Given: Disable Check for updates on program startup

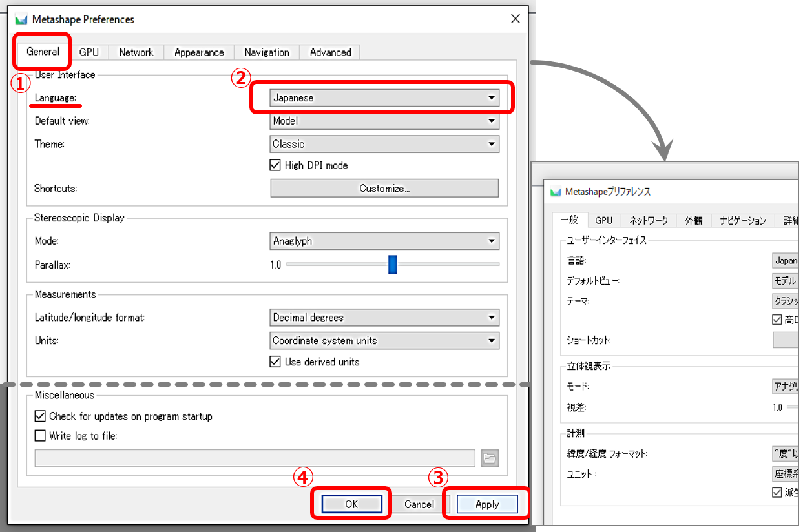Looking at the screenshot, I should (40, 416).
